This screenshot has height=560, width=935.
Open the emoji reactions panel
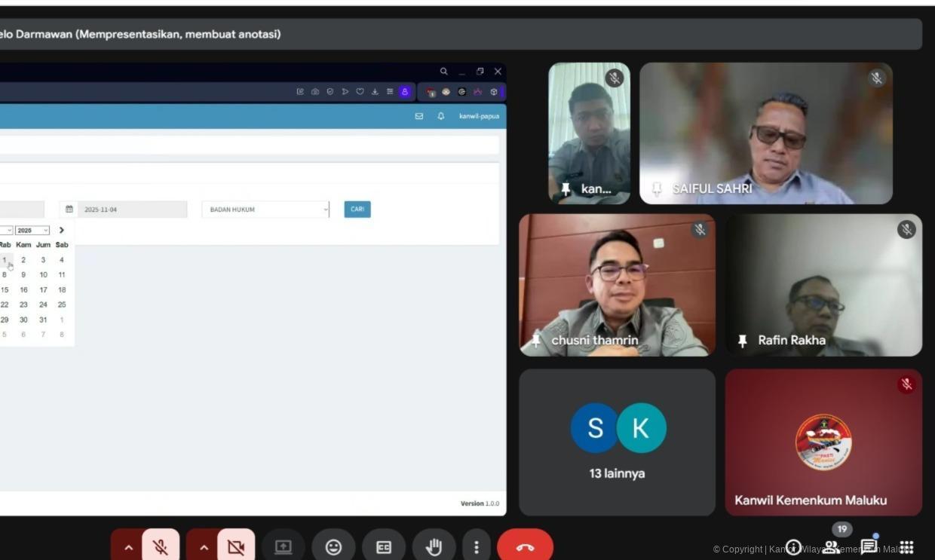(333, 547)
